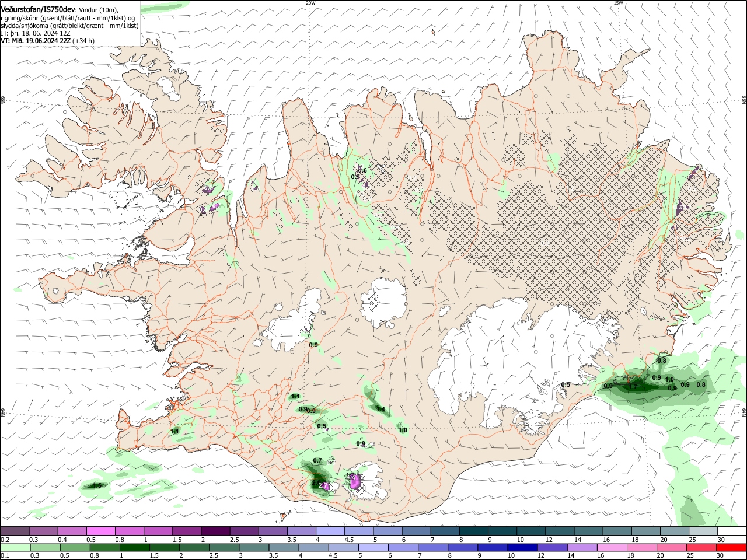This screenshot has height=560, width=747.
Task: Click the 'VT: Mið. 19.06.2024 22Z' valid time
Action: [36, 41]
